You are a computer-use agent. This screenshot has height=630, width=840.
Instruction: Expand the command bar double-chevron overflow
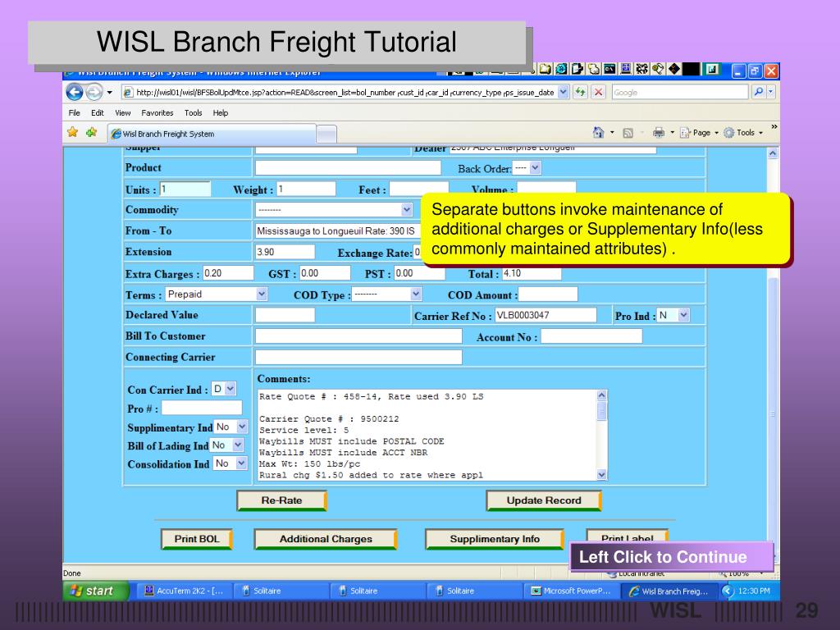774,127
